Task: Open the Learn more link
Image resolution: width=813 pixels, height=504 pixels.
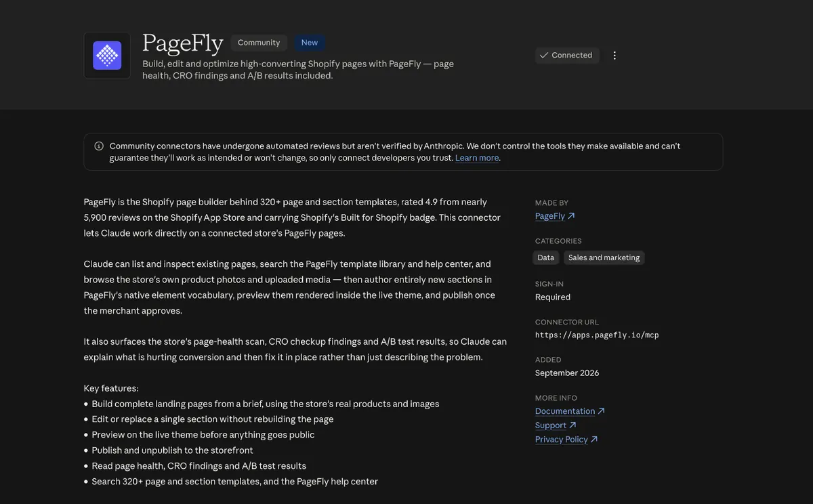Action: [x=477, y=158]
